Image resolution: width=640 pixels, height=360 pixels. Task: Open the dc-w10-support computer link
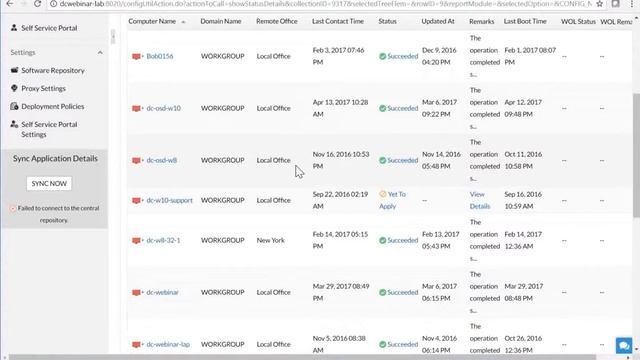click(x=169, y=200)
